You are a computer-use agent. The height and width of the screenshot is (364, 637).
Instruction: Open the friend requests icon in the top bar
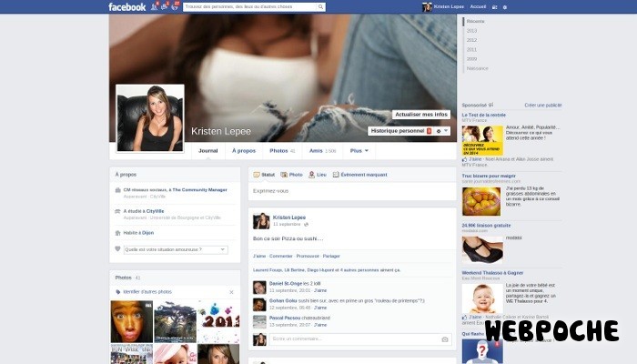[x=155, y=6]
